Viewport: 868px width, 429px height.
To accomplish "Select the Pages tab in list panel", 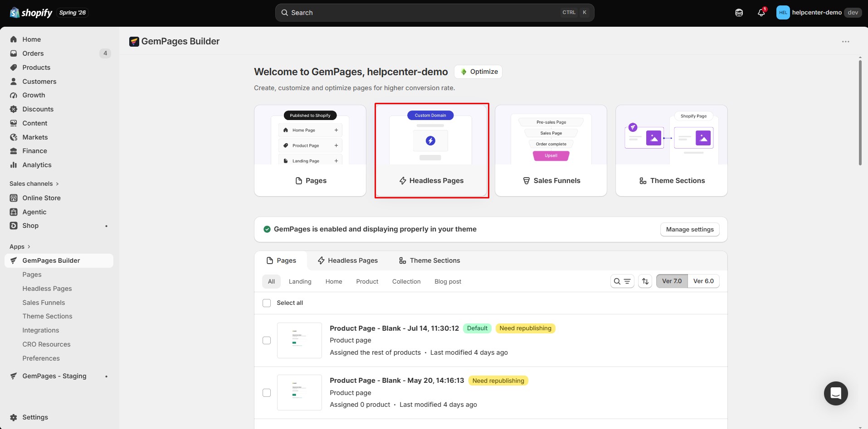I will click(x=281, y=260).
